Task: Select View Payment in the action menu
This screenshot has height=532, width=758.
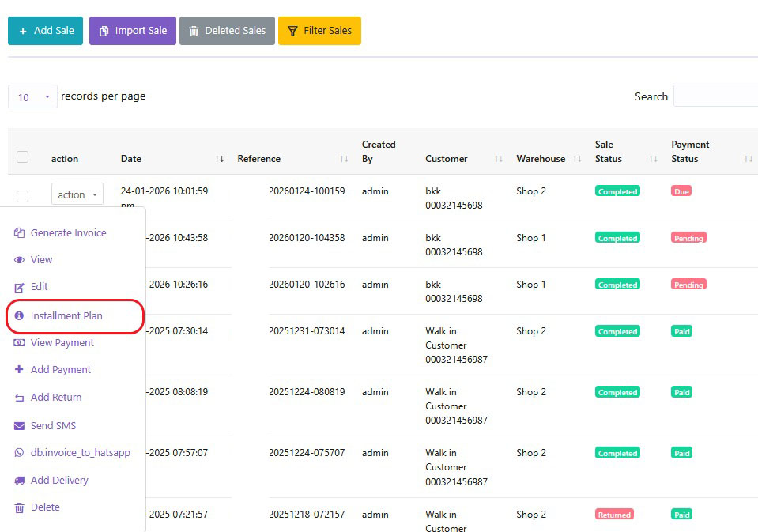Action: click(62, 343)
